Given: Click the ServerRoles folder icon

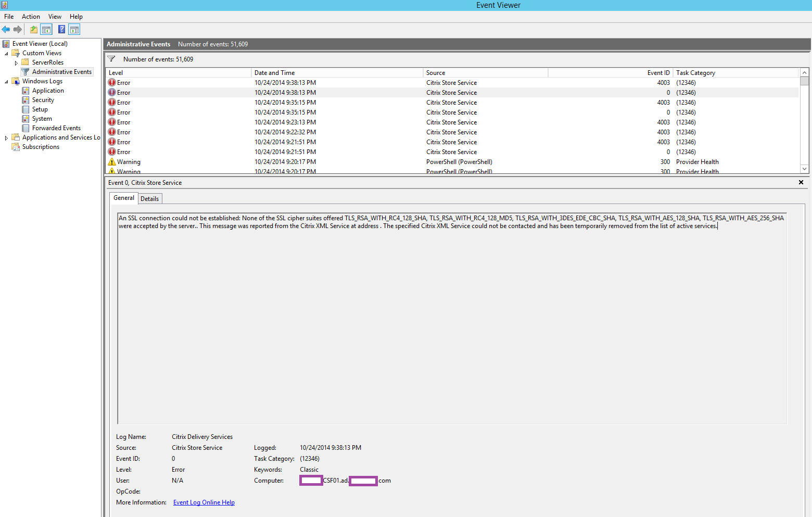Looking at the screenshot, I should pos(25,62).
